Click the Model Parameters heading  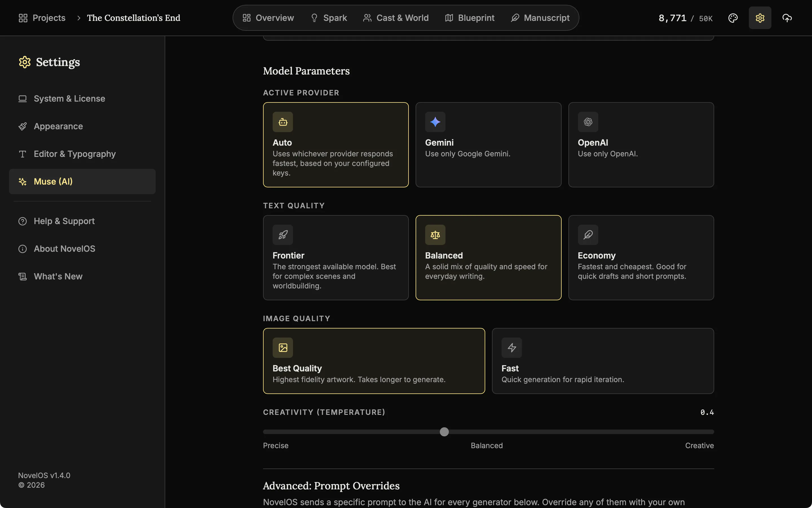pos(306,71)
